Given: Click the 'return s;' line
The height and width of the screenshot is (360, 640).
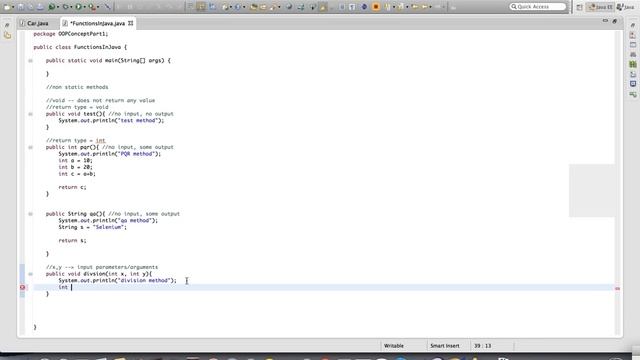Looking at the screenshot, I should tap(72, 241).
